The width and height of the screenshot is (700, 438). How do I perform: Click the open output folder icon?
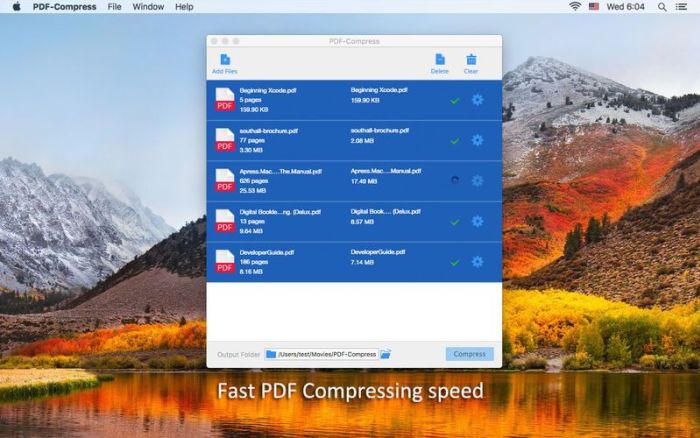pyautogui.click(x=385, y=354)
